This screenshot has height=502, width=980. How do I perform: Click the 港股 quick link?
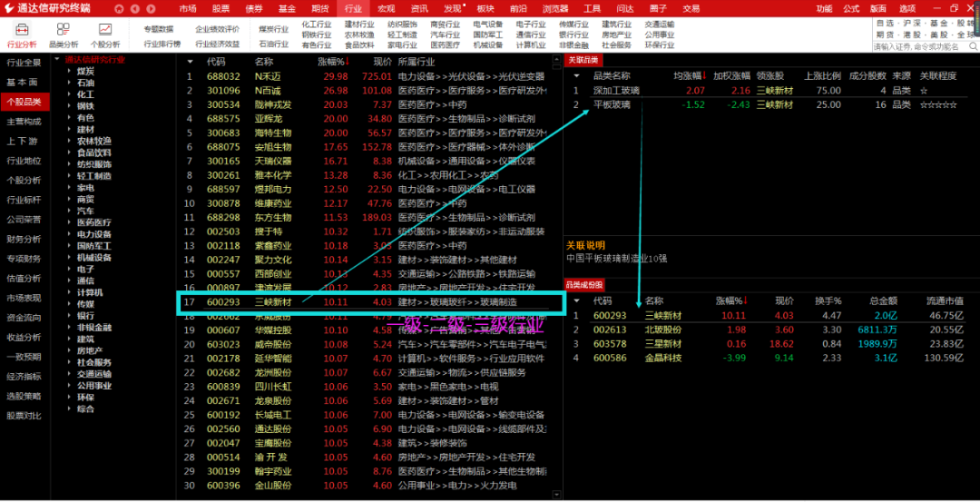click(x=911, y=34)
